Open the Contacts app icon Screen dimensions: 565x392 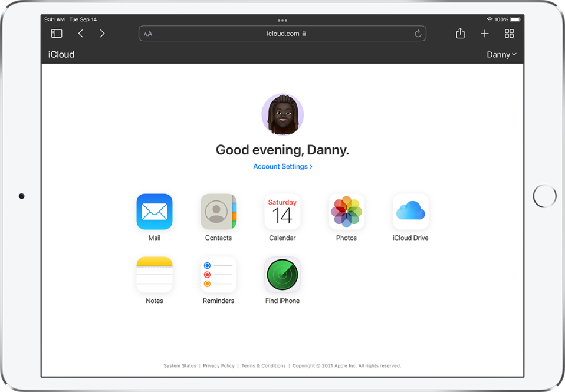(x=218, y=212)
